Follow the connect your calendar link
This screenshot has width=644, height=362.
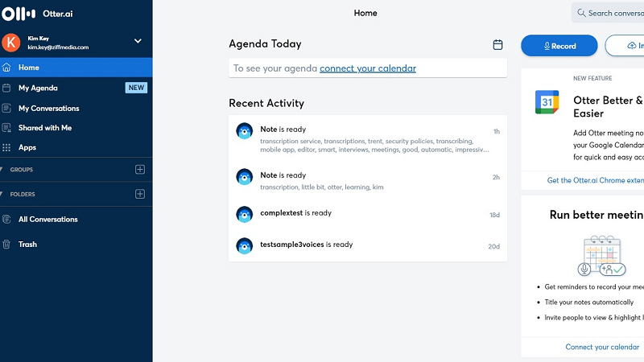pyautogui.click(x=368, y=68)
